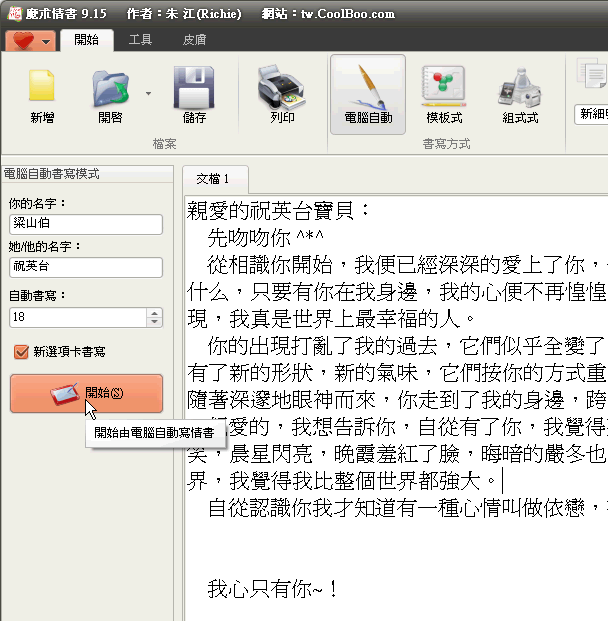Open the red heart application menu
This screenshot has height=621, width=608.
click(29, 41)
